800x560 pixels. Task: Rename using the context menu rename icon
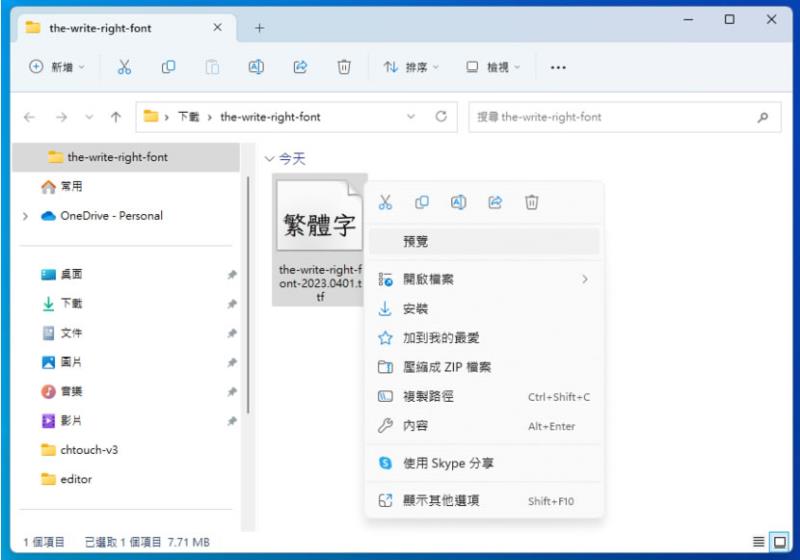tap(458, 202)
